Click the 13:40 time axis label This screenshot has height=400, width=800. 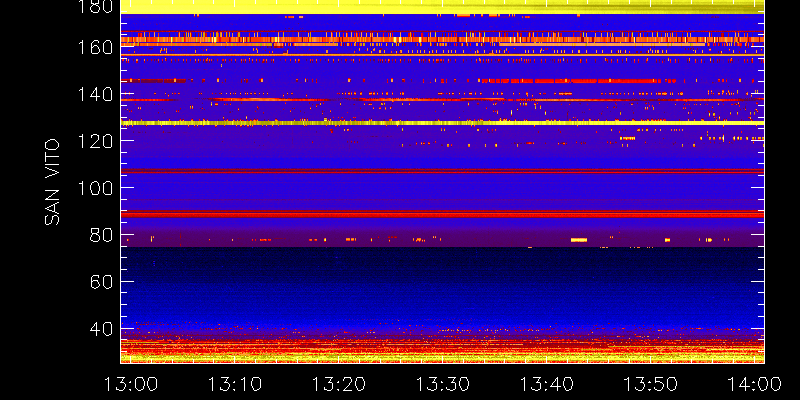(547, 384)
